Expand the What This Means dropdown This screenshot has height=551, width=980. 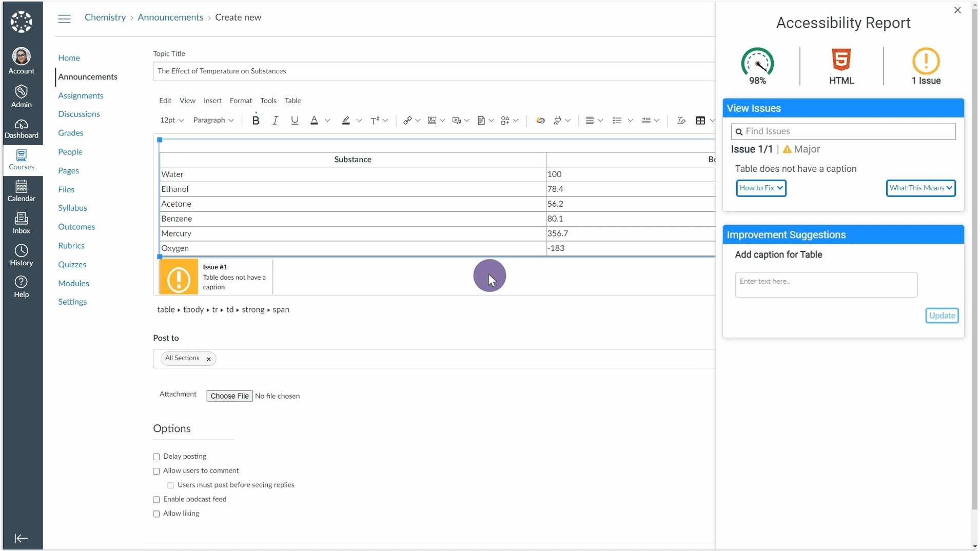pos(920,188)
